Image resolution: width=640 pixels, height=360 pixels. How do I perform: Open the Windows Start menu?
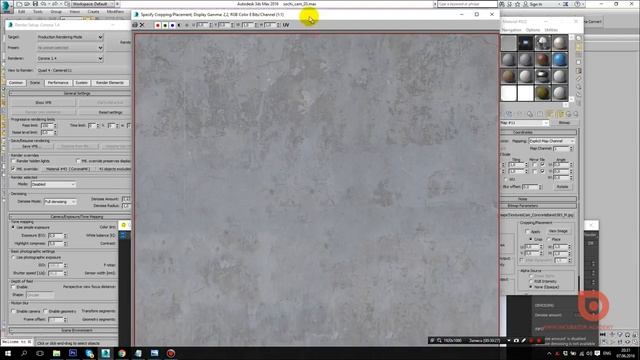8,353
